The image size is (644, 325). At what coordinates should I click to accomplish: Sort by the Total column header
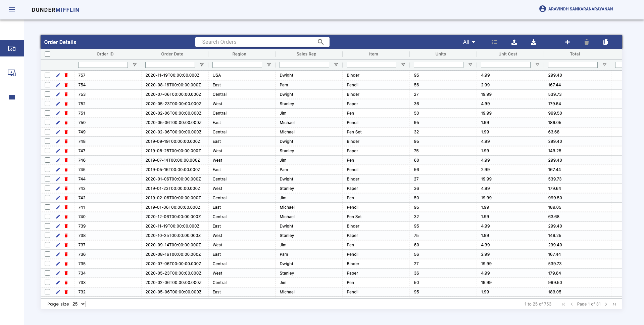[575, 54]
